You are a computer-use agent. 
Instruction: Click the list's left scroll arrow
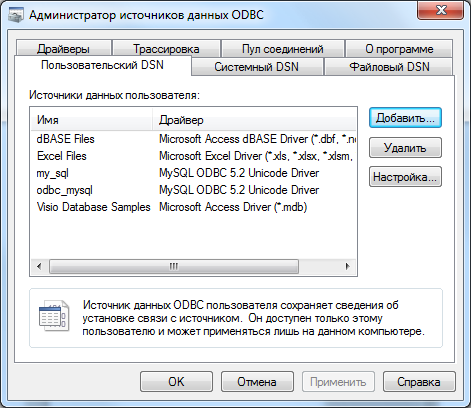click(x=39, y=266)
